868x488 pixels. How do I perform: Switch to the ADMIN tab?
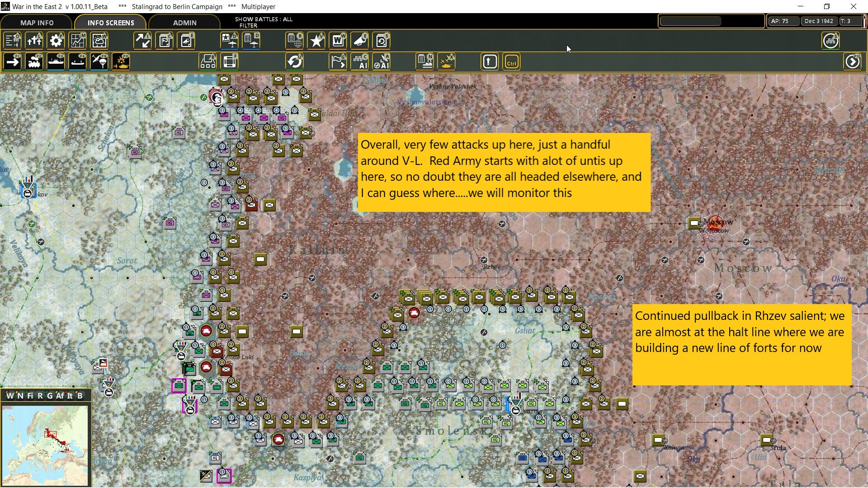(x=184, y=23)
